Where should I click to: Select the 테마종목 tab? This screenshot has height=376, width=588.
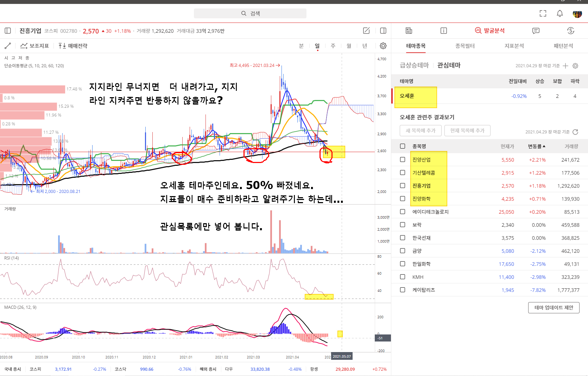416,46
